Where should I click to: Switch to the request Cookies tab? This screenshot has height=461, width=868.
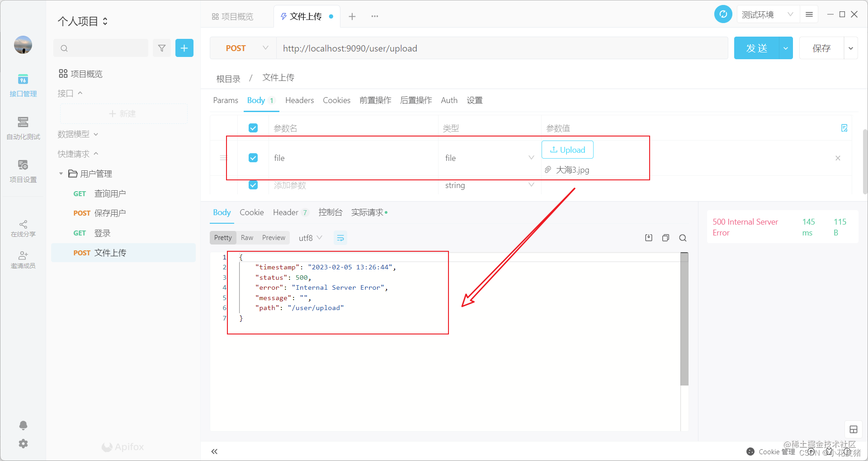click(x=336, y=100)
